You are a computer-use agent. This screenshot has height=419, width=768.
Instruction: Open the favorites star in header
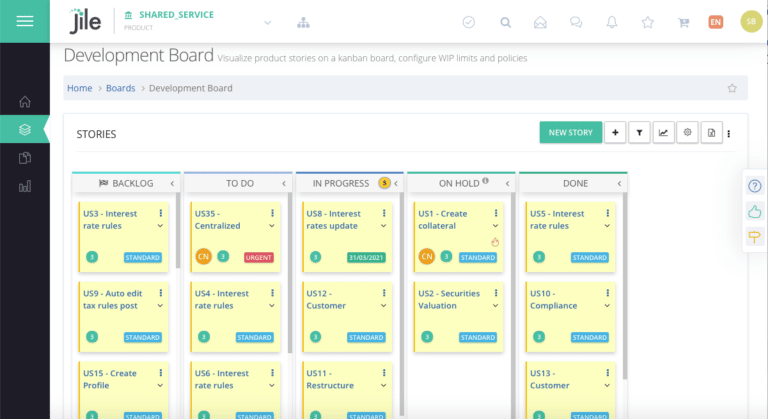(648, 22)
